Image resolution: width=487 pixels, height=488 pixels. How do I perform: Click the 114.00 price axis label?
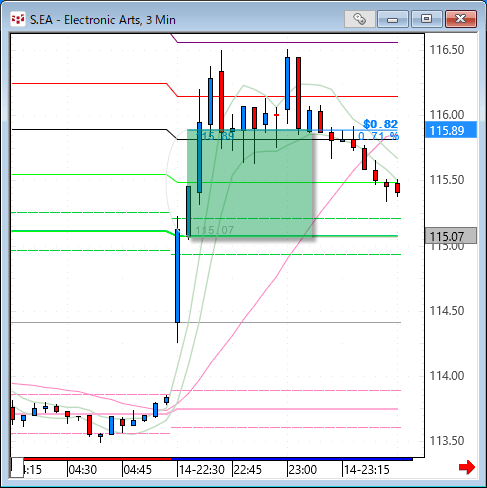pos(447,376)
